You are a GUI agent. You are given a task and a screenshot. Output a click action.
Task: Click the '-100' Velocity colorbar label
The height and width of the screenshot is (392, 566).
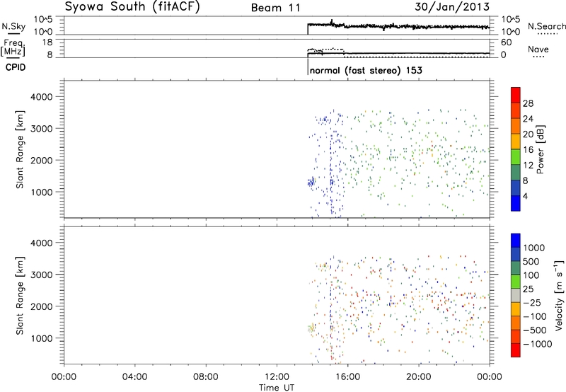(535, 316)
